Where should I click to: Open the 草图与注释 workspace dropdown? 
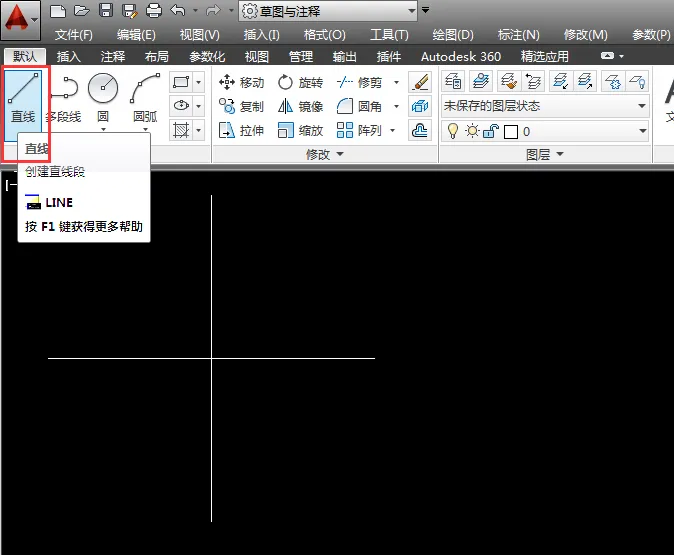pos(328,11)
